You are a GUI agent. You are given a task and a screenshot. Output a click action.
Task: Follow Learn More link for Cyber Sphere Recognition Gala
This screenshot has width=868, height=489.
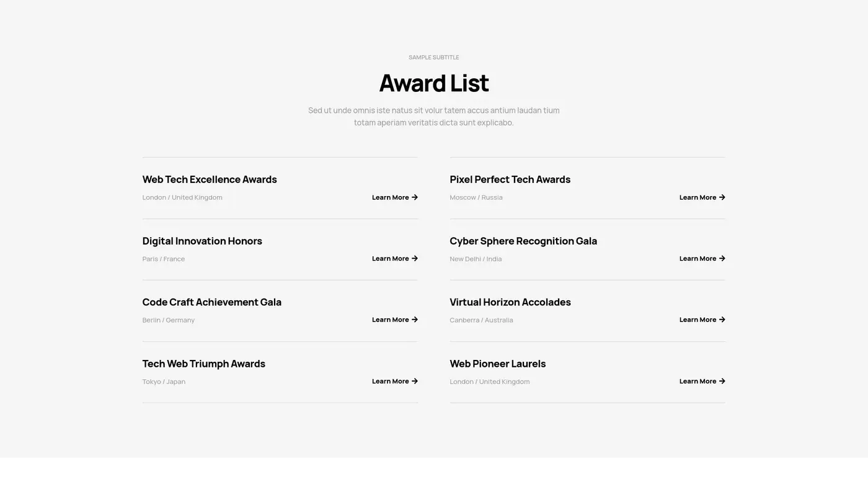pos(698,259)
